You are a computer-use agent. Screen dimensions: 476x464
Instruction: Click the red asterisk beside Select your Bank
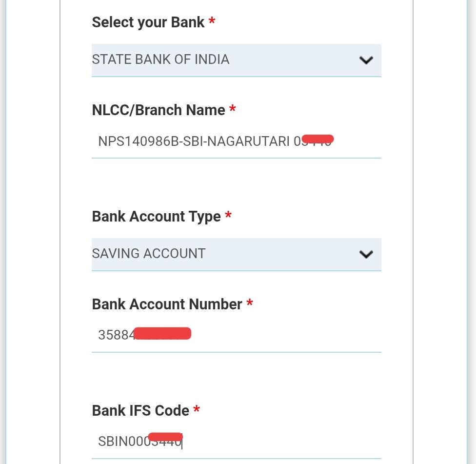point(212,21)
